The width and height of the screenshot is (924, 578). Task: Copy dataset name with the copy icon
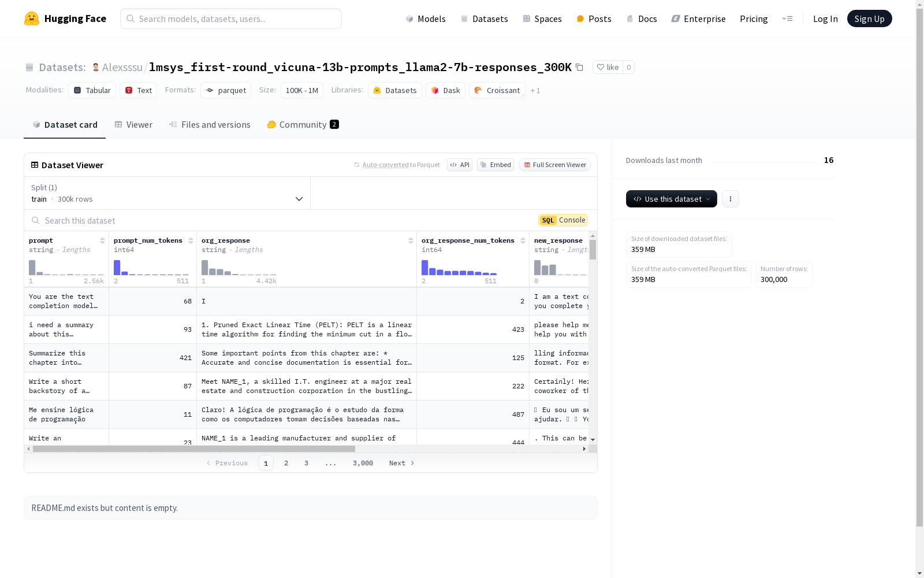[x=579, y=67]
